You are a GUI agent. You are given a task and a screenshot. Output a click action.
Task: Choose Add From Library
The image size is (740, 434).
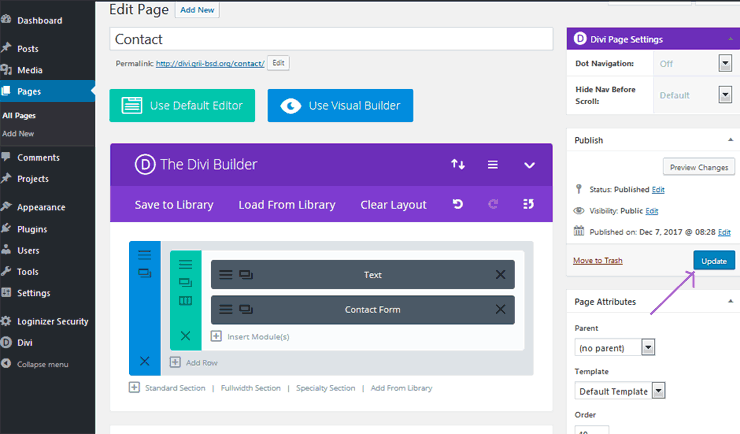click(x=402, y=388)
